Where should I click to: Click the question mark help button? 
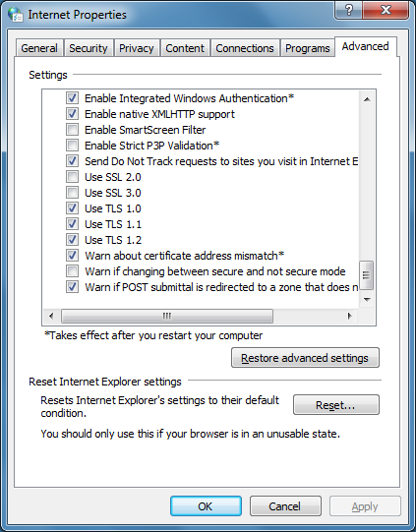pos(348,10)
